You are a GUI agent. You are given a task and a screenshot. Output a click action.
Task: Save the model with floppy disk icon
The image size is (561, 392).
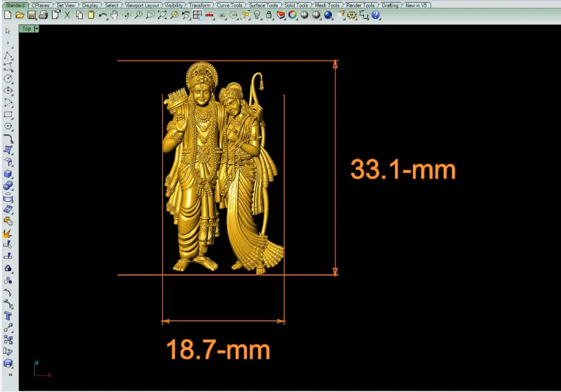[x=31, y=15]
